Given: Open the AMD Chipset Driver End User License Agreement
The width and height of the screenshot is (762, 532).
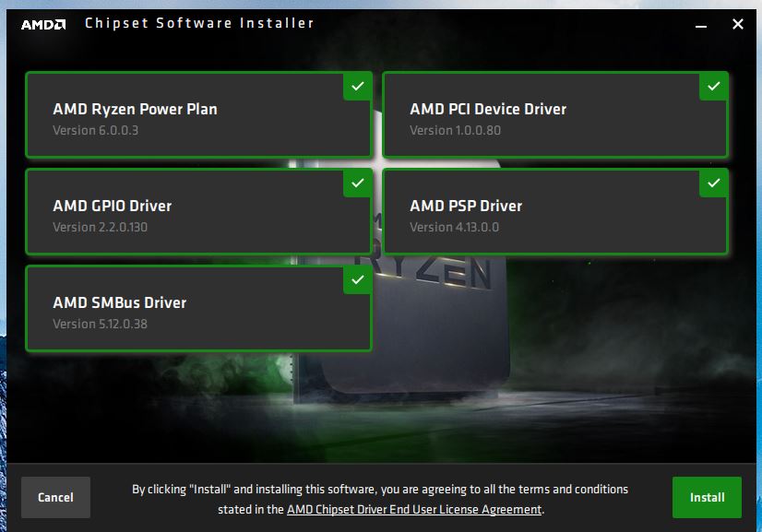Looking at the screenshot, I should click(x=414, y=509).
